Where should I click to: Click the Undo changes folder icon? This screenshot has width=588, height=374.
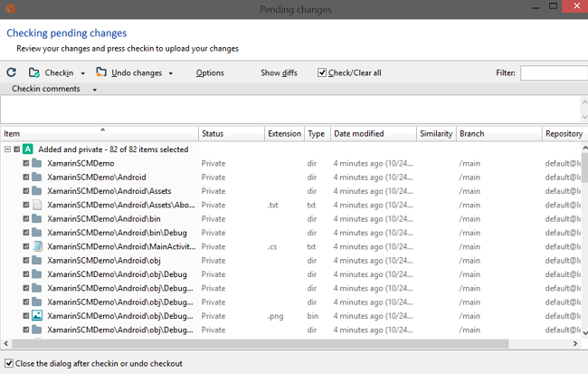101,72
